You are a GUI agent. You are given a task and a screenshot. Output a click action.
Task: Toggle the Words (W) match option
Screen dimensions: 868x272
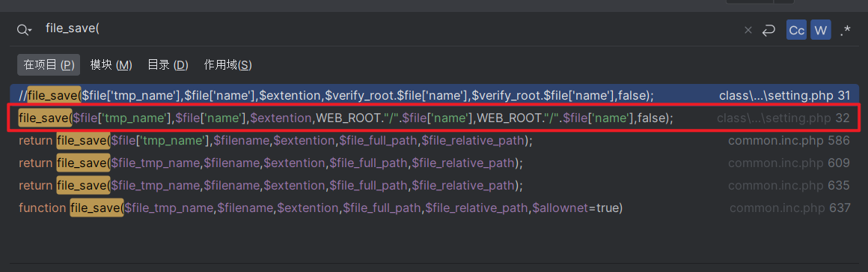point(821,31)
